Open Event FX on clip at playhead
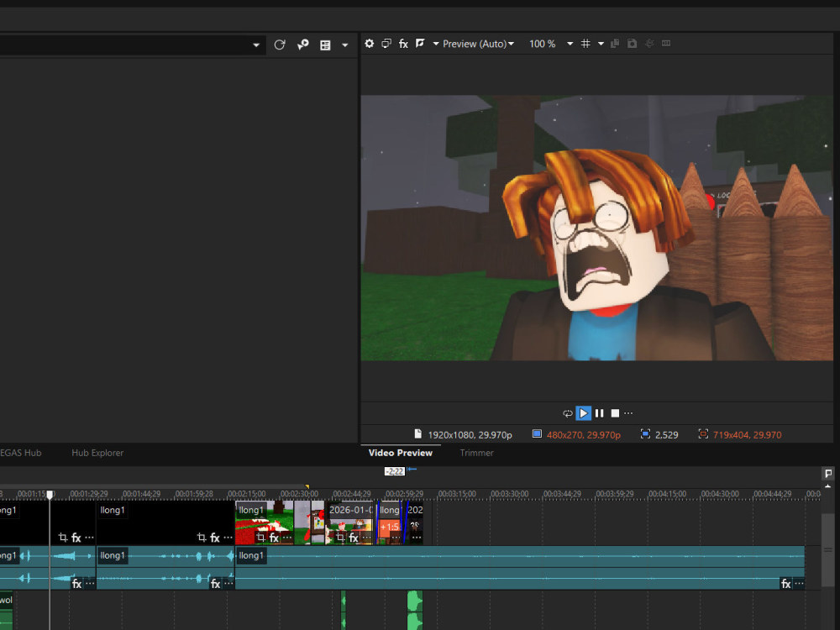This screenshot has height=630, width=840. tap(76, 538)
